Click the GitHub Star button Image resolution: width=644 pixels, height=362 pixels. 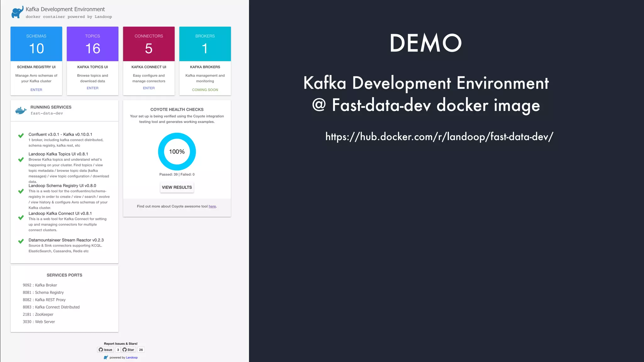128,350
